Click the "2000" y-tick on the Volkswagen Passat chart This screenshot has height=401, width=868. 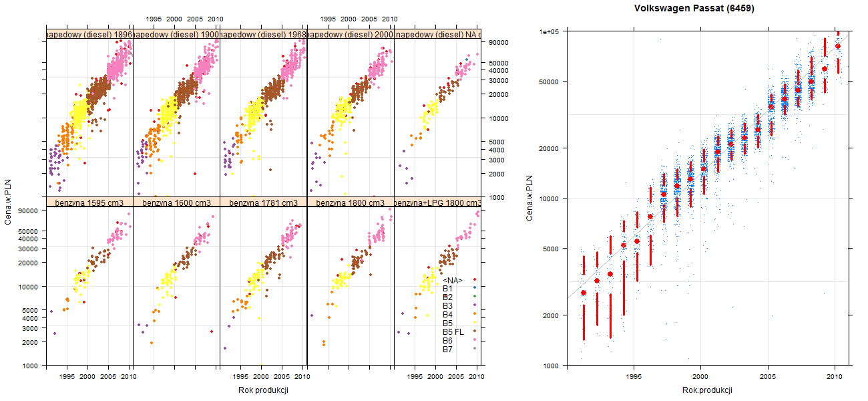551,315
